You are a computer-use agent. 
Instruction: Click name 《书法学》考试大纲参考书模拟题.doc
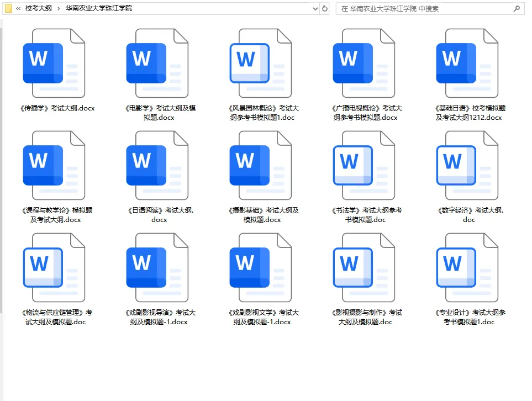pos(366,215)
